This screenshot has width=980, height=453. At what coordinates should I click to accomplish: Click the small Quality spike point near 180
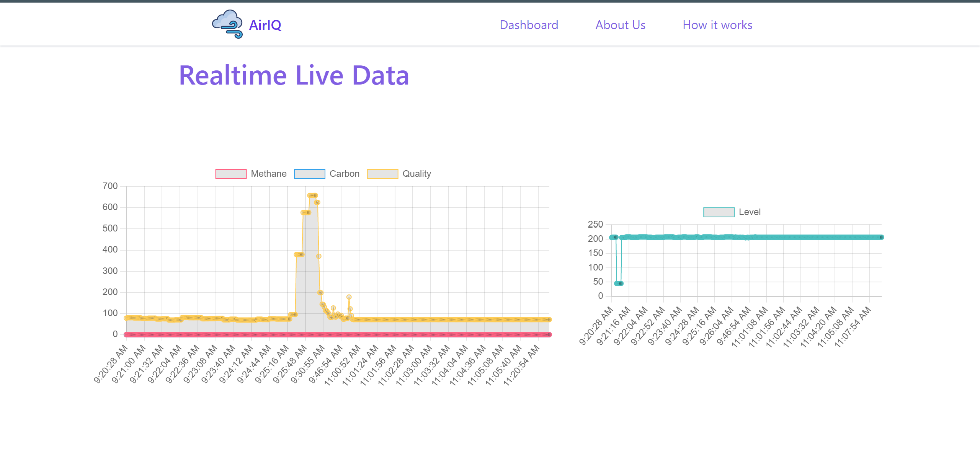point(349,297)
